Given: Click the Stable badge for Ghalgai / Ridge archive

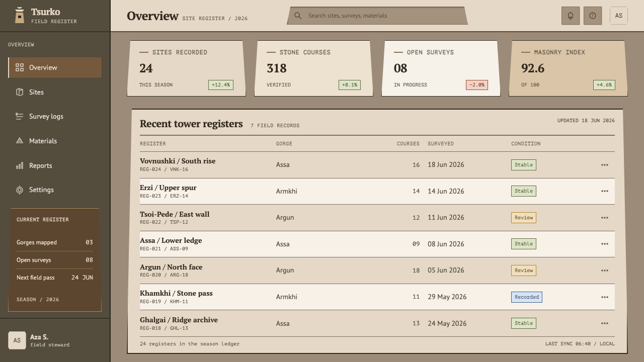Looking at the screenshot, I should (x=524, y=323).
